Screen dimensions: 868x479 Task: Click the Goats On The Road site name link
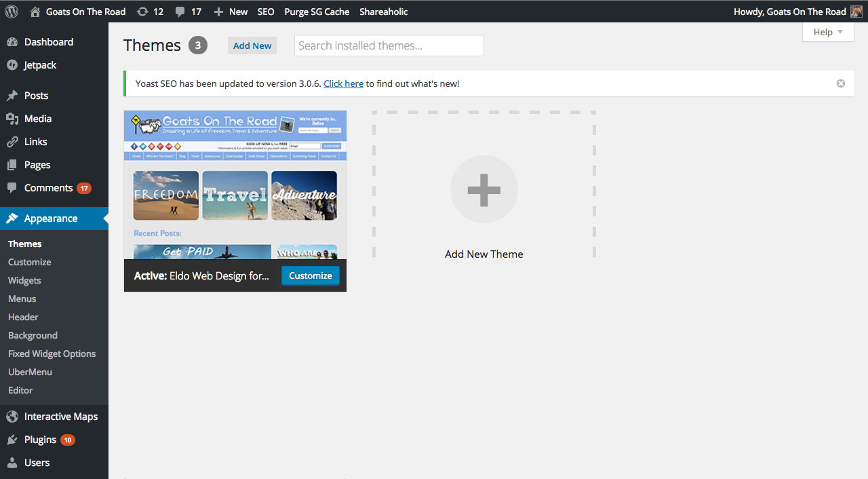[x=85, y=12]
